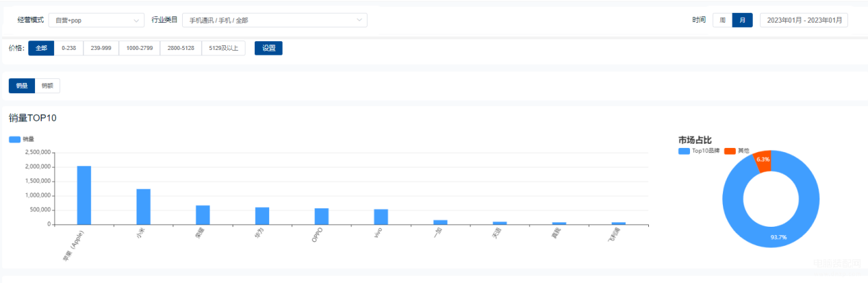Viewport: 868px width, 283px height.
Task: Toggle the 其他 orange legend marker
Action: click(x=730, y=151)
